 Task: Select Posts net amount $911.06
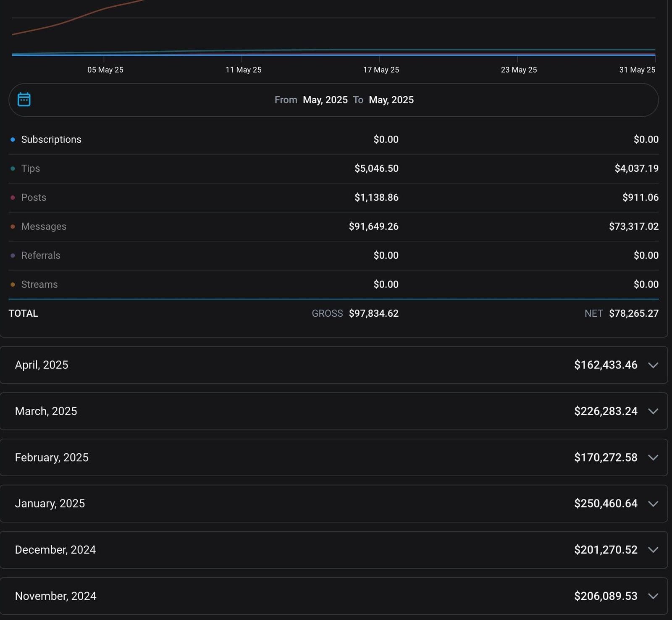(x=640, y=197)
